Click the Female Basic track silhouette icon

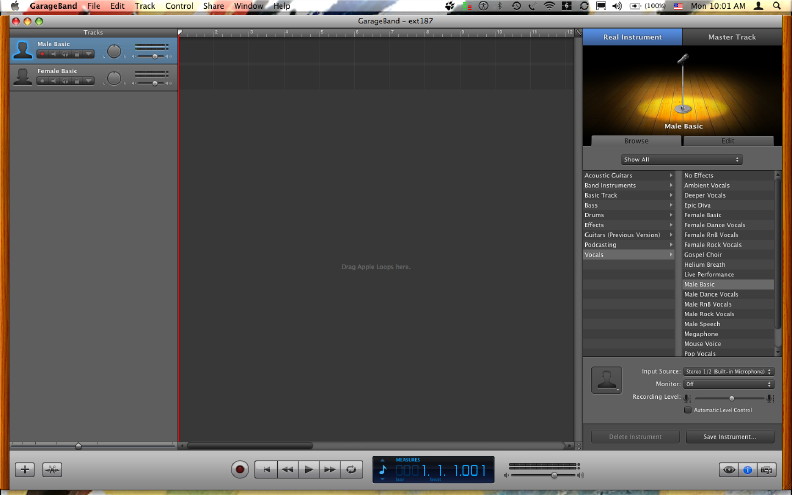click(x=22, y=77)
